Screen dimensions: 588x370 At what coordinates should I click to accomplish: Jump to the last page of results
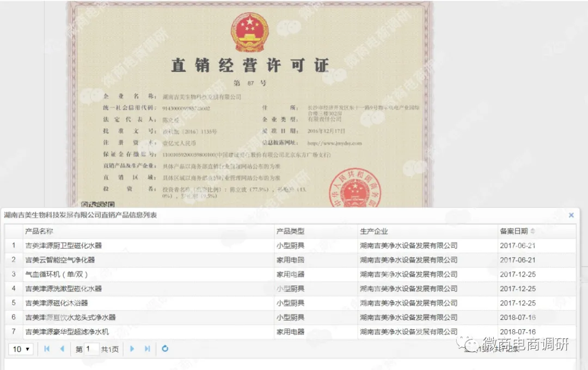point(147,349)
